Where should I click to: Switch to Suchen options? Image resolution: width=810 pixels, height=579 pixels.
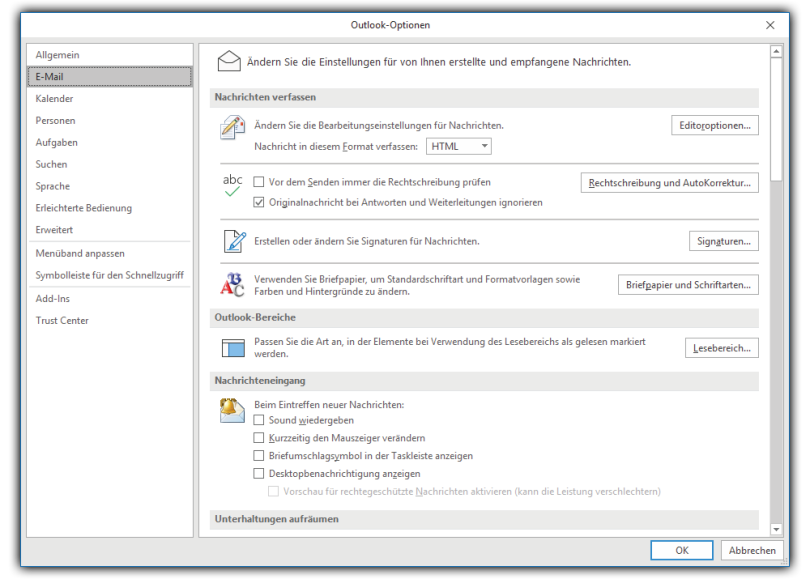tap(110, 164)
